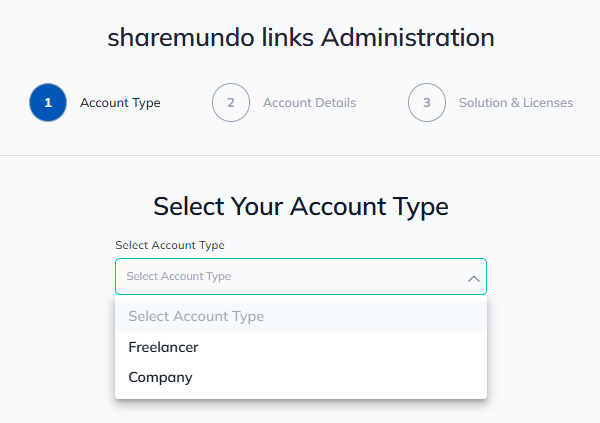Click the 'Select Your Account Type' heading
Image resolution: width=600 pixels, height=423 pixels.
[x=300, y=207]
